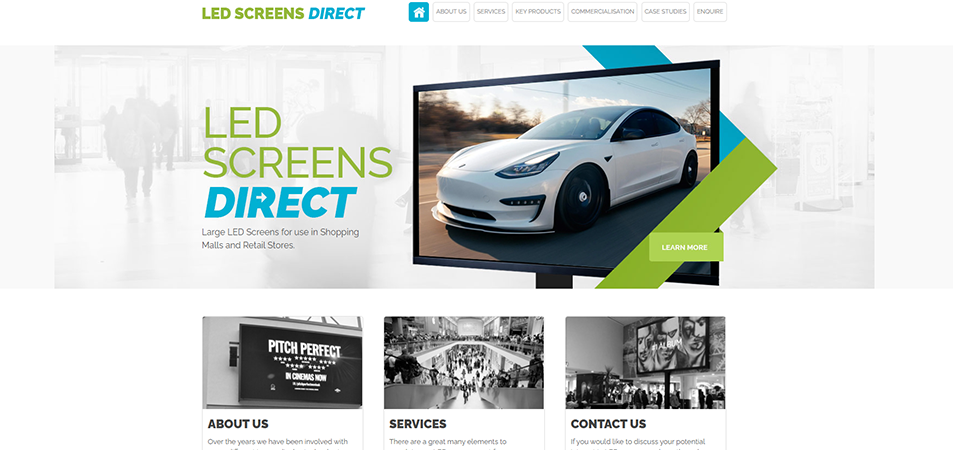This screenshot has height=450, width=953.
Task: Click 'There are a great many elements' text
Action: (x=448, y=442)
